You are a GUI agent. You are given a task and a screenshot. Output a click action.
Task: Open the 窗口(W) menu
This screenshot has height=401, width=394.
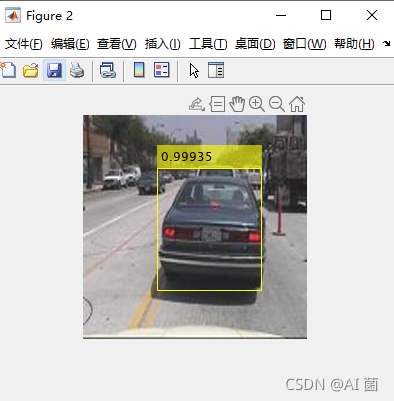(304, 44)
